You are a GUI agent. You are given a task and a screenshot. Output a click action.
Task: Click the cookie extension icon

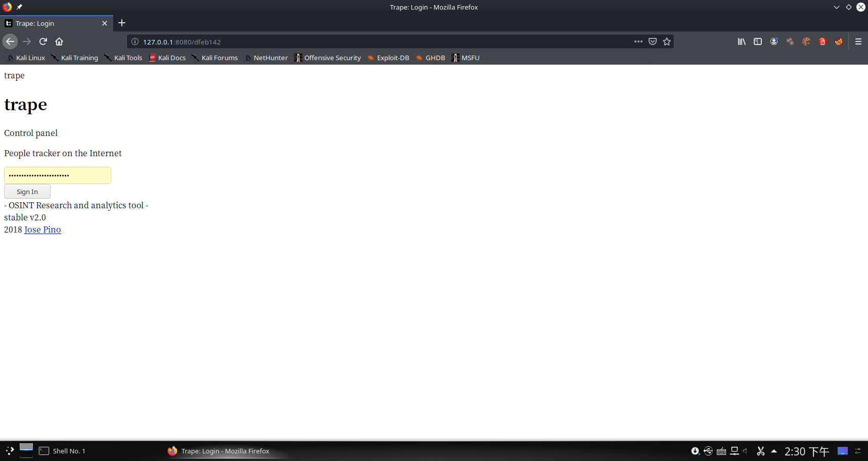(x=806, y=41)
